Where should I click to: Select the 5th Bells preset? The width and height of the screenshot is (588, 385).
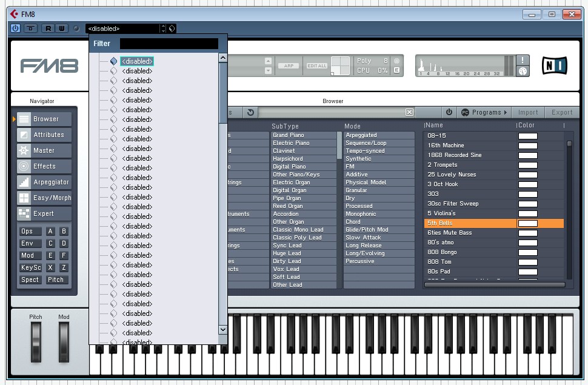click(470, 223)
